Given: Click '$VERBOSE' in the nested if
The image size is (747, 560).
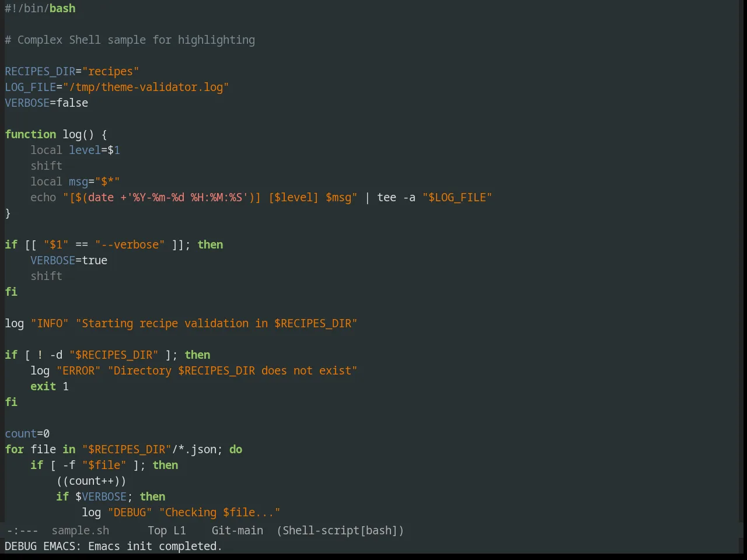Looking at the screenshot, I should coord(101,497).
